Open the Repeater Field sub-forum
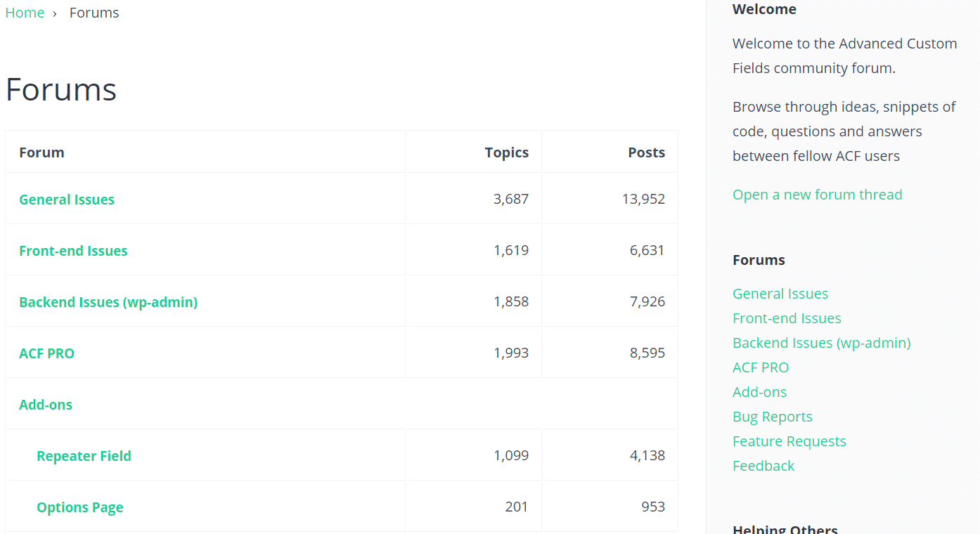The height and width of the screenshot is (534, 980). coord(84,455)
